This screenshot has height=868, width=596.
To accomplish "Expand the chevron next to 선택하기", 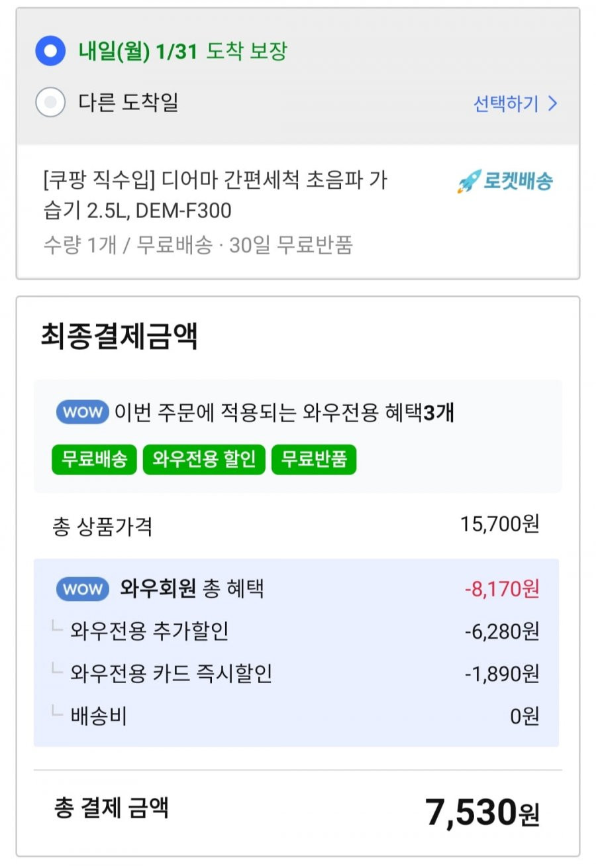I will (553, 104).
